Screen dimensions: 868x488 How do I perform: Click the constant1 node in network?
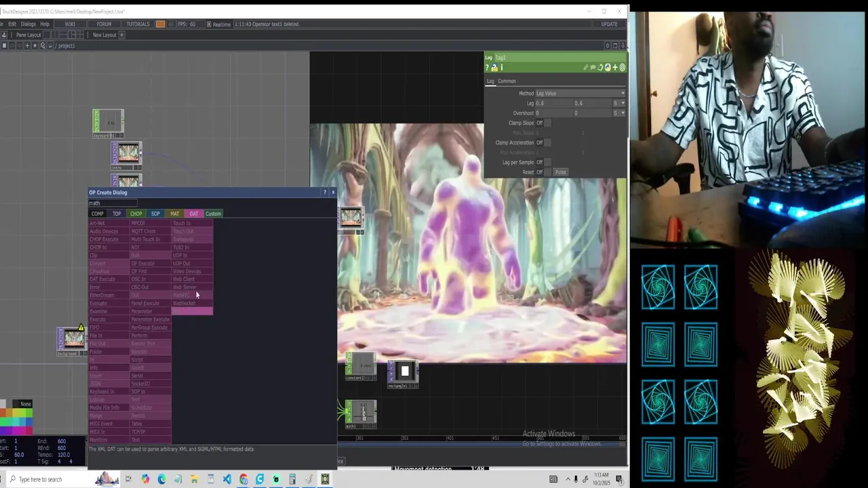[x=361, y=366]
